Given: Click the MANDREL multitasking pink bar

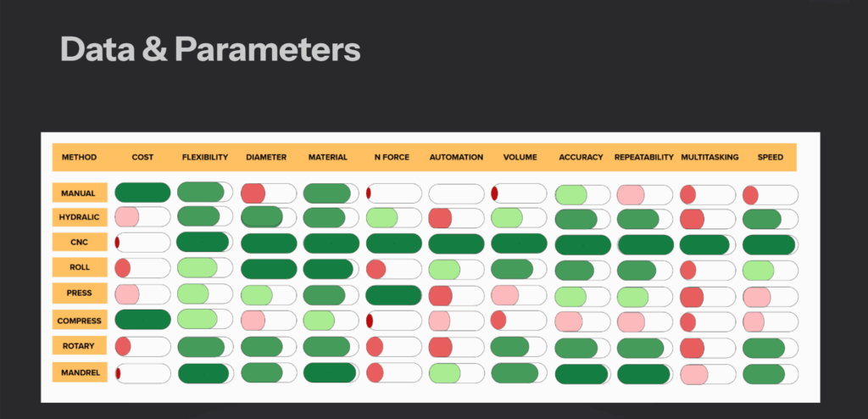Looking at the screenshot, I should click(694, 375).
